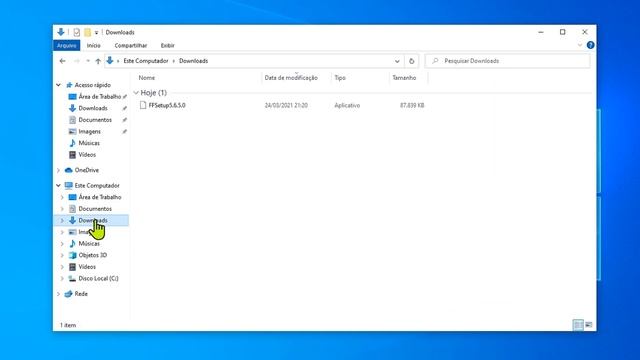
Task: Expand Objetos 3D tree node
Action: tap(62, 255)
